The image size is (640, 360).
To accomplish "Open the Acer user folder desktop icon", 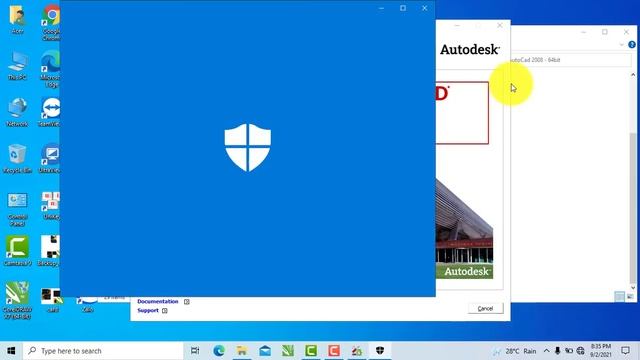I will click(17, 19).
